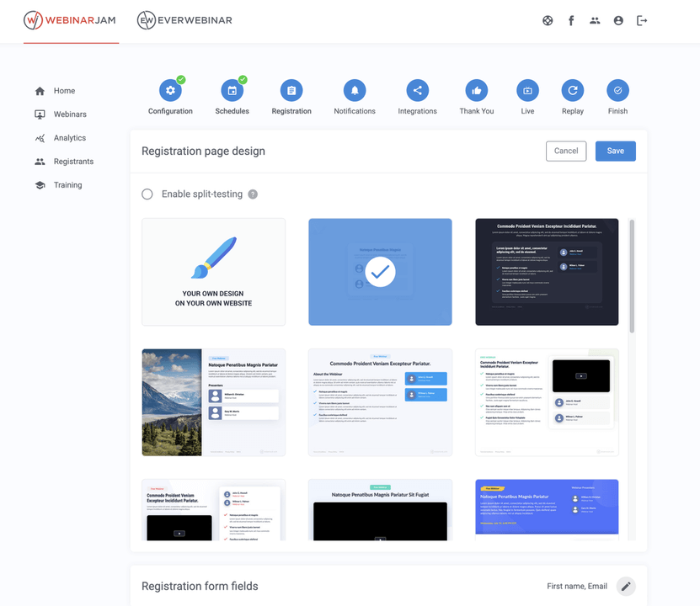Open the Facebook icon in the top bar
The width and height of the screenshot is (700, 606).
(571, 20)
